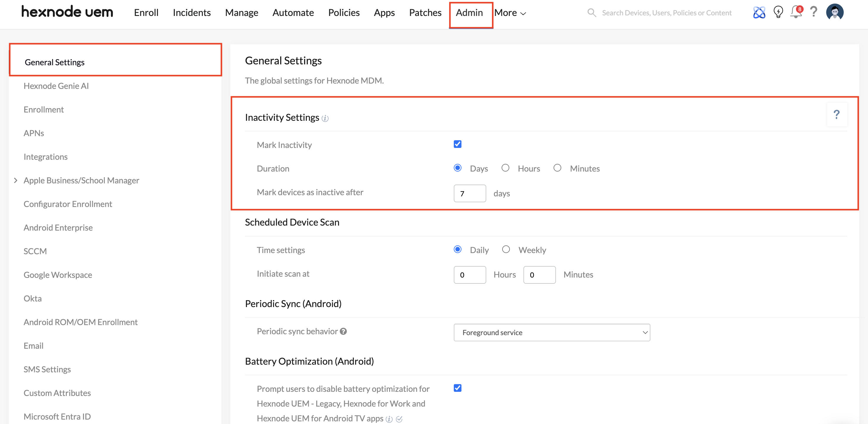
Task: Click the inactive-after days input field
Action: (x=469, y=193)
